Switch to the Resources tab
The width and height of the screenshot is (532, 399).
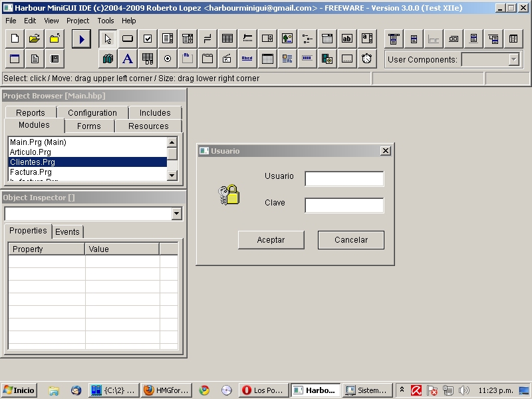(x=148, y=126)
